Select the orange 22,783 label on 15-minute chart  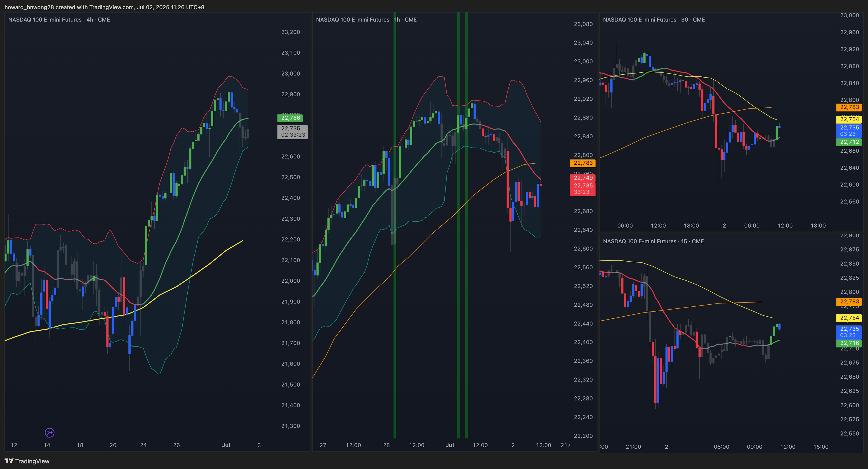click(x=849, y=302)
